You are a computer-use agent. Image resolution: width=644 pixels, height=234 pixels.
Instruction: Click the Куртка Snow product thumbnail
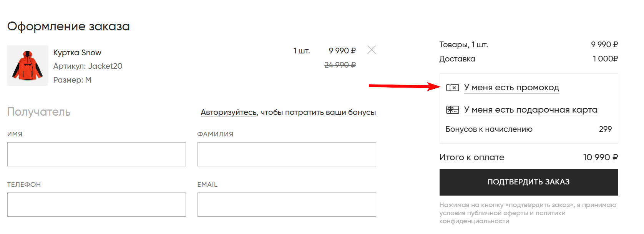27,65
